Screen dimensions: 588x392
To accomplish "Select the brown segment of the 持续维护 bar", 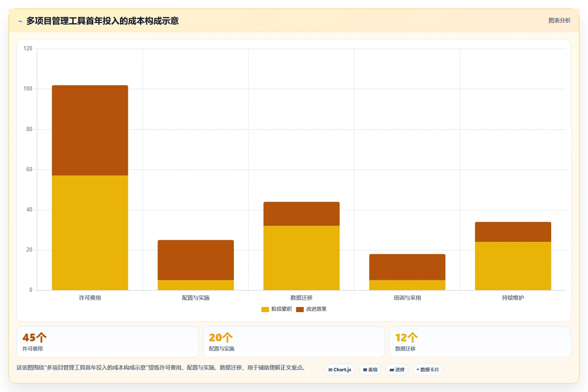I will (x=513, y=232).
